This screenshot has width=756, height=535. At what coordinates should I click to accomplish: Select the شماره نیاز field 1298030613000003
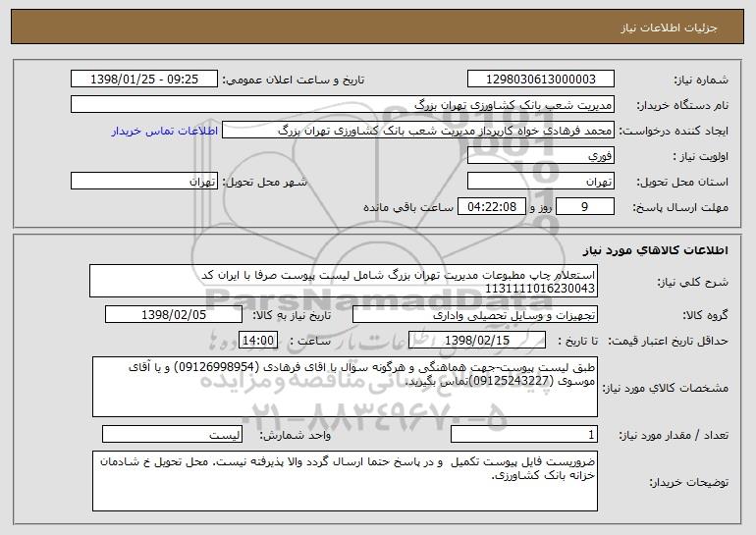pyautogui.click(x=540, y=80)
